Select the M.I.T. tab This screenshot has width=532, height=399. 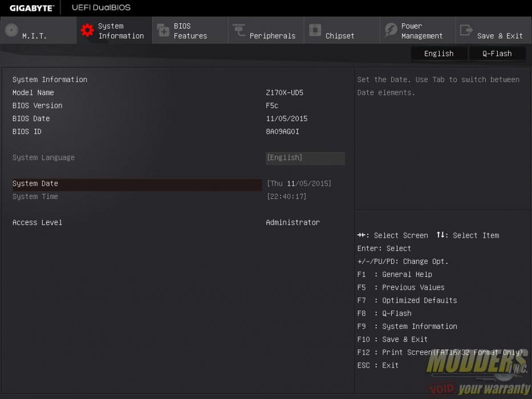(38, 30)
